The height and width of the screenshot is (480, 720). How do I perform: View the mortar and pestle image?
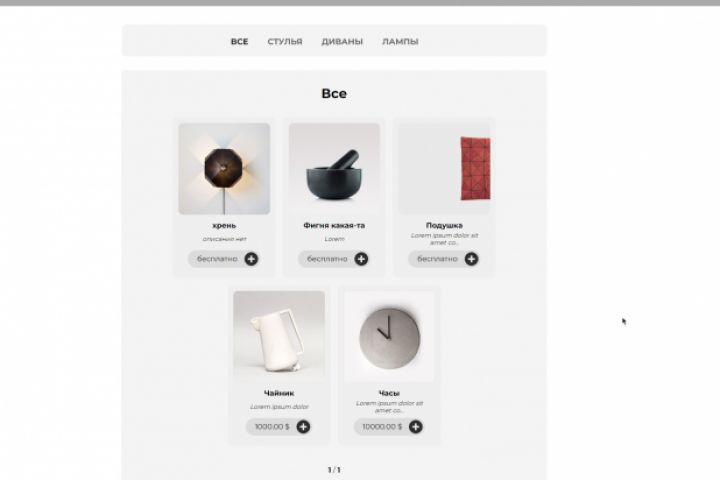click(334, 169)
